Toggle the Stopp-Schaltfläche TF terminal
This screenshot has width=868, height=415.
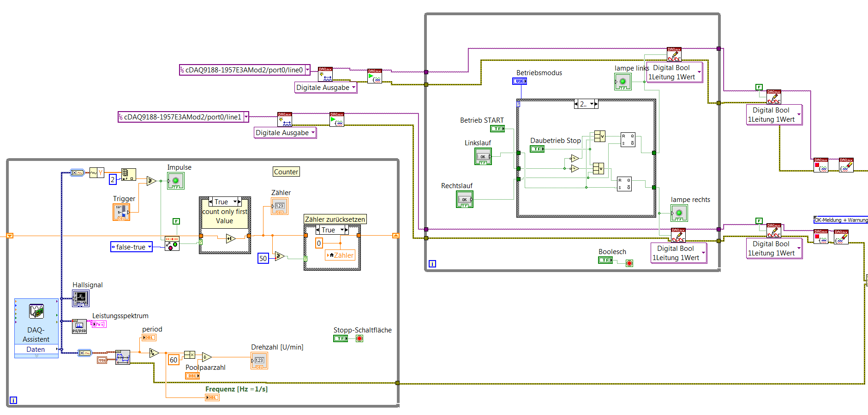(341, 338)
